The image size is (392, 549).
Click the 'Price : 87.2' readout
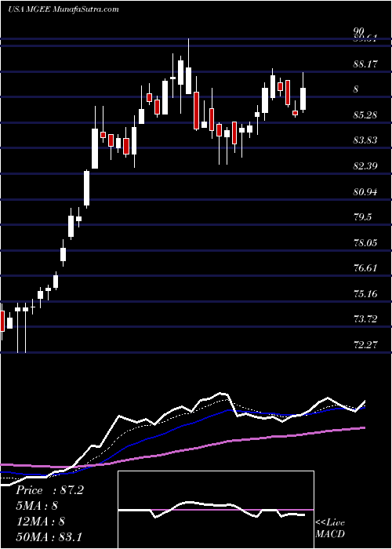tap(49, 490)
